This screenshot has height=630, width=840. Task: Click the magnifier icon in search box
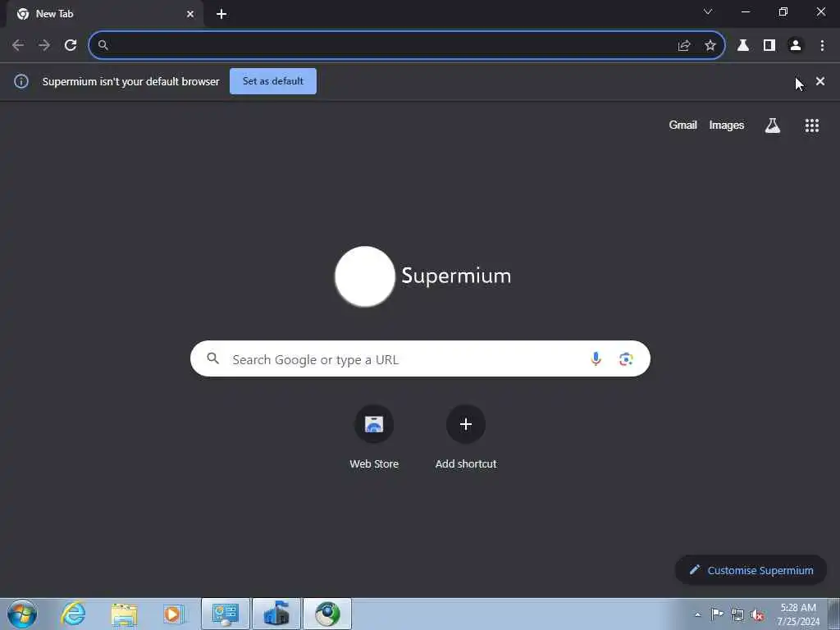click(x=212, y=358)
